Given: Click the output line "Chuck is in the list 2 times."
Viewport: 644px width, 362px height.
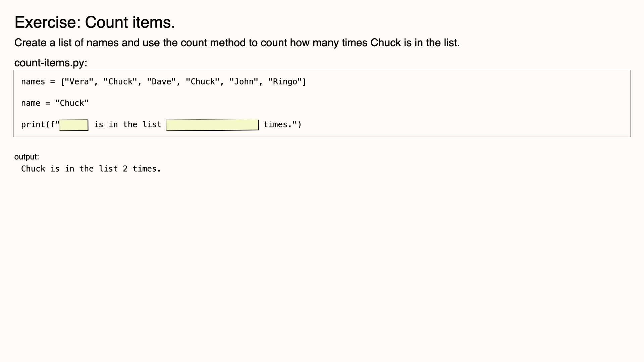Looking at the screenshot, I should [91, 169].
